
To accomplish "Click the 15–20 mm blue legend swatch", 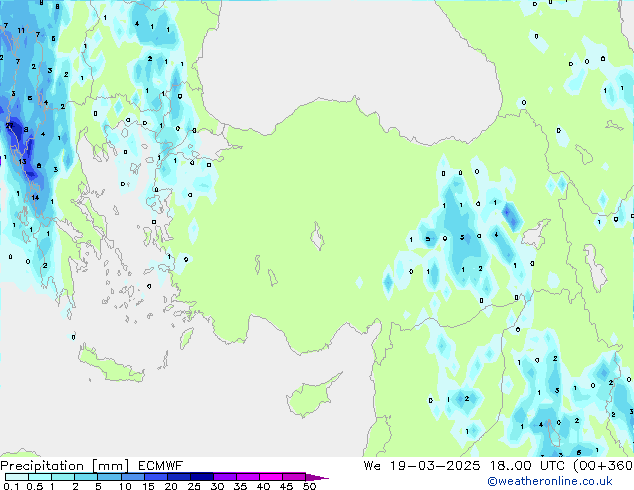I will point(156,477).
